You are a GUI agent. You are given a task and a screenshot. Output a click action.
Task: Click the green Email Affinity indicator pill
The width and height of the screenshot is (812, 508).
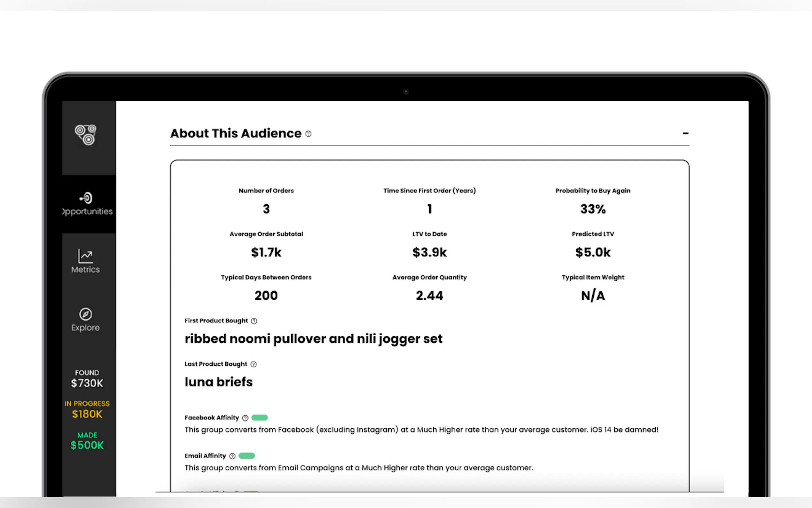[x=247, y=456]
